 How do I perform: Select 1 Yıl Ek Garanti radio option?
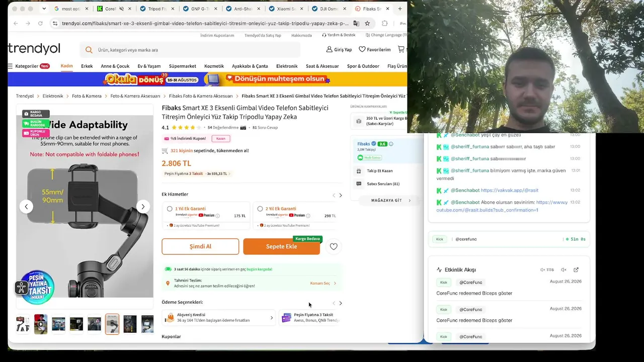(170, 209)
